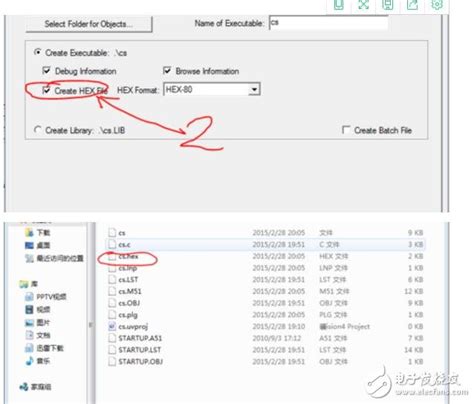474x404 pixels.
Task: Click the green fullscreen expand icon
Action: coord(363,4)
